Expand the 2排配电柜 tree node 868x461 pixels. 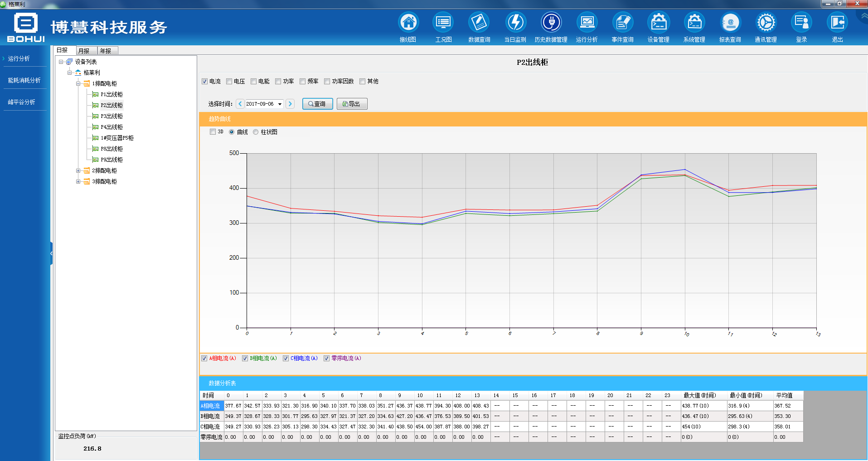[78, 171]
